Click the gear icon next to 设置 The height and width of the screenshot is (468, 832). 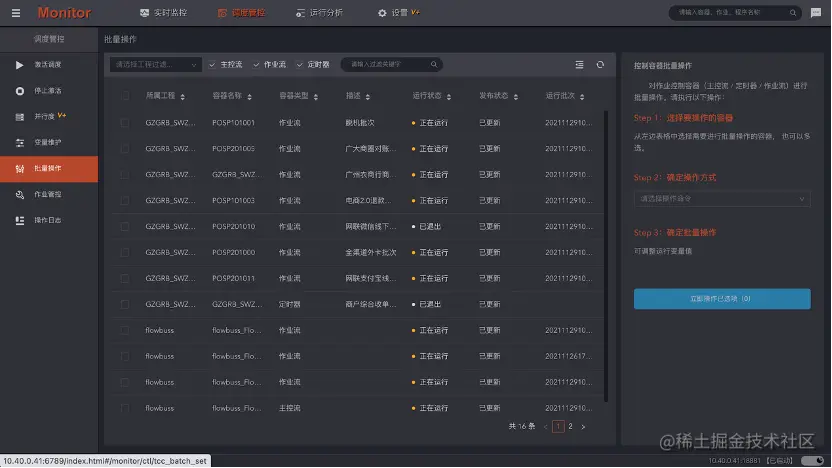[382, 13]
